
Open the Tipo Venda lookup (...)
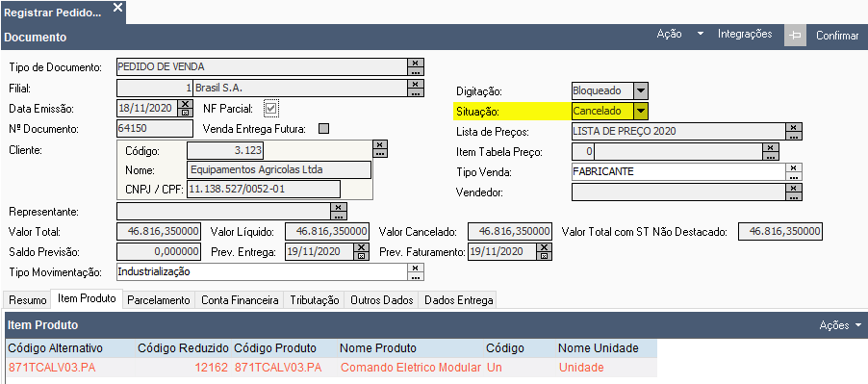[x=794, y=176]
